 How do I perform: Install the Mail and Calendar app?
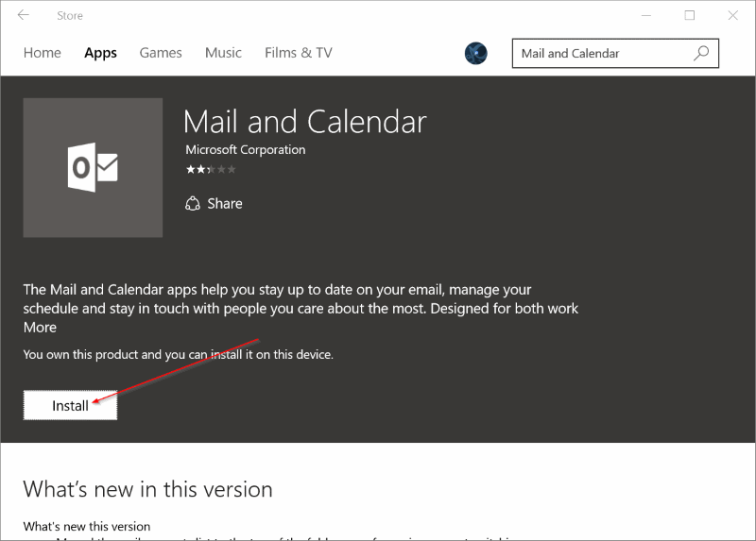click(70, 405)
